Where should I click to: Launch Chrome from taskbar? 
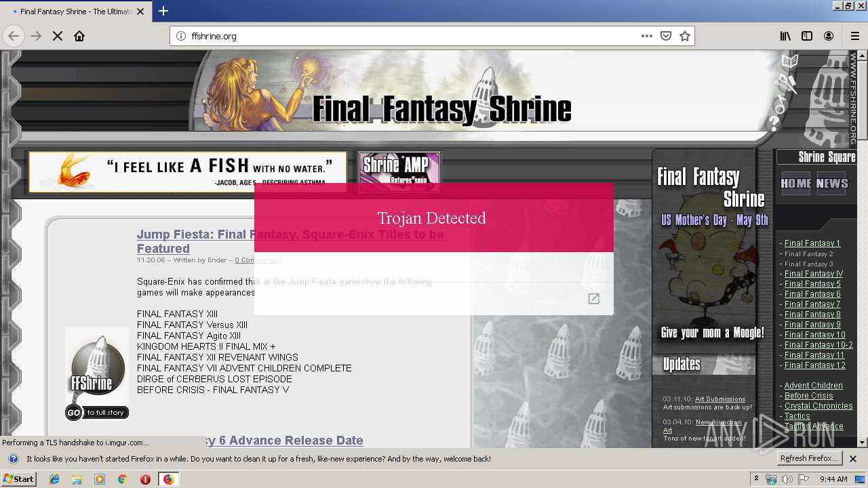click(x=122, y=479)
